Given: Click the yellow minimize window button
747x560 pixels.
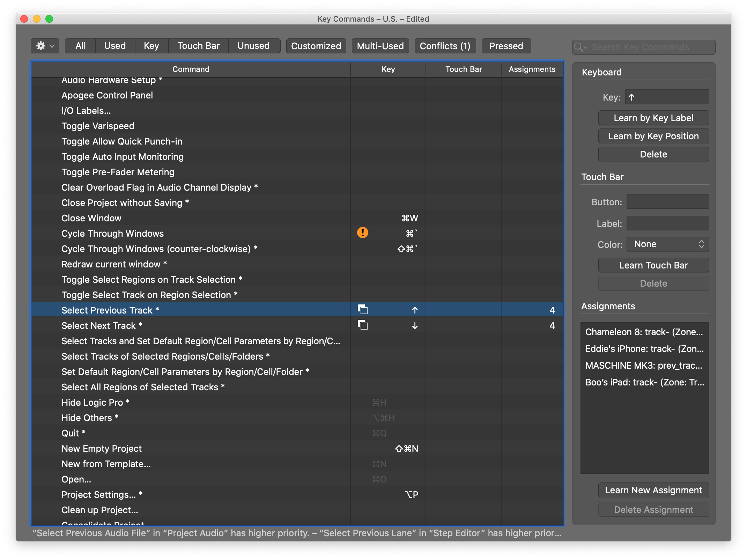Looking at the screenshot, I should (x=37, y=19).
